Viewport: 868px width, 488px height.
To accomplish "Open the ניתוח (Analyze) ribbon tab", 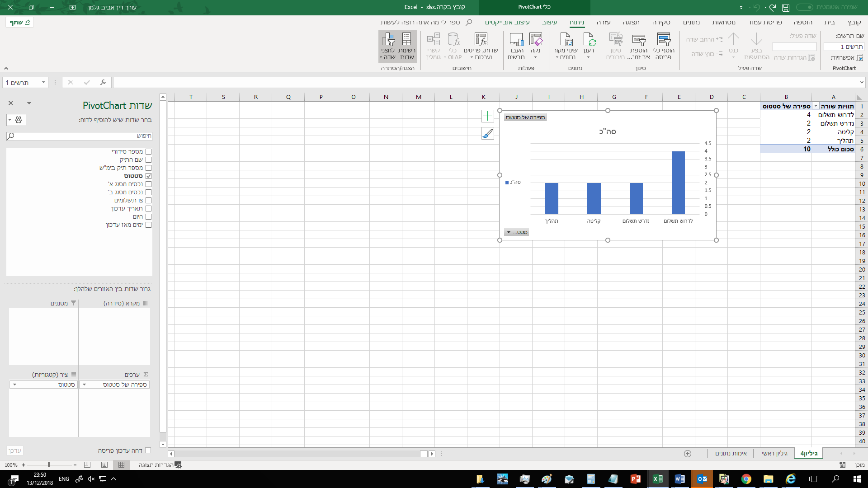I will 577,22.
